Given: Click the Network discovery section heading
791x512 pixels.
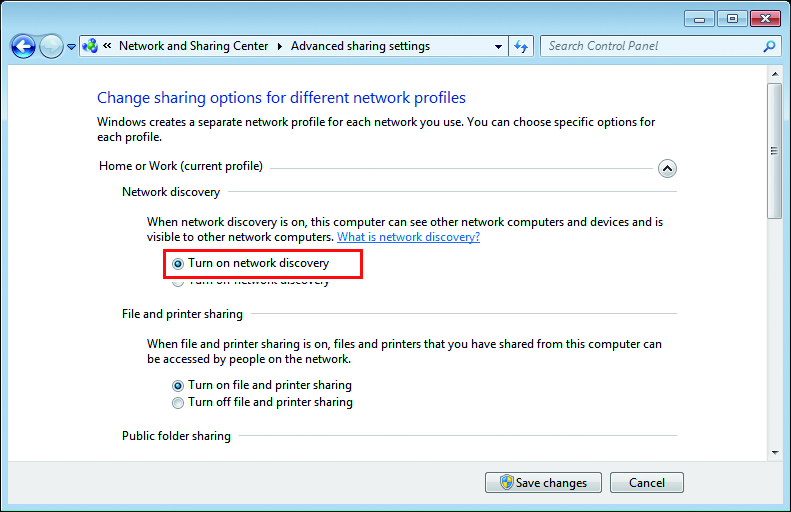Looking at the screenshot, I should [x=171, y=192].
